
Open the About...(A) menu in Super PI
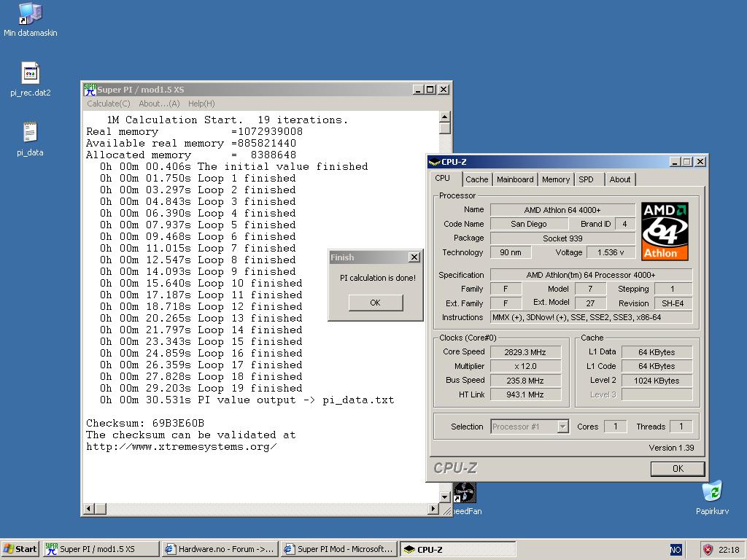[159, 104]
